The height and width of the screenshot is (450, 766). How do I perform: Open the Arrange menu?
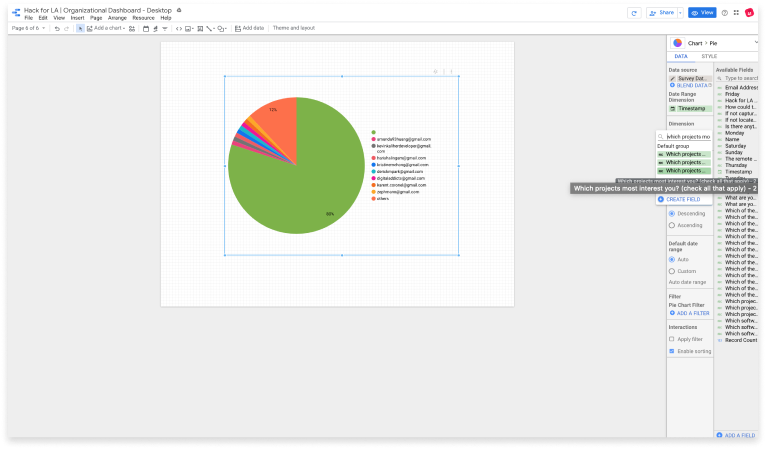tap(117, 18)
